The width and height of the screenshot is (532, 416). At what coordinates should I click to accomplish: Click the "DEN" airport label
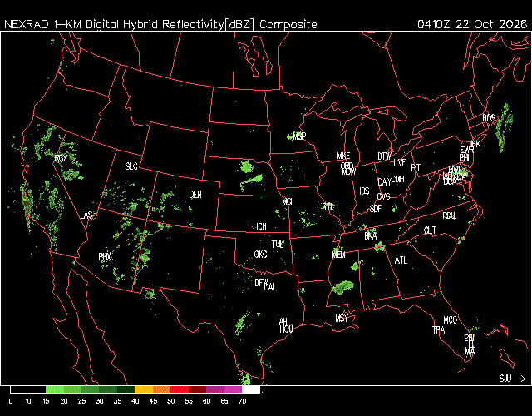pos(195,195)
